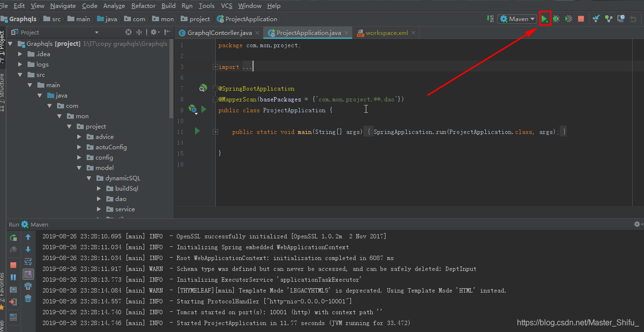This screenshot has width=644, height=332.
Task: Close the ProjectApplication.java tab
Action: 347,33
